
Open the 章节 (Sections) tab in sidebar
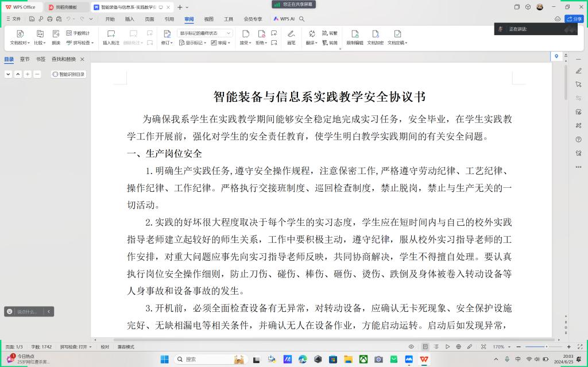pyautogui.click(x=25, y=59)
